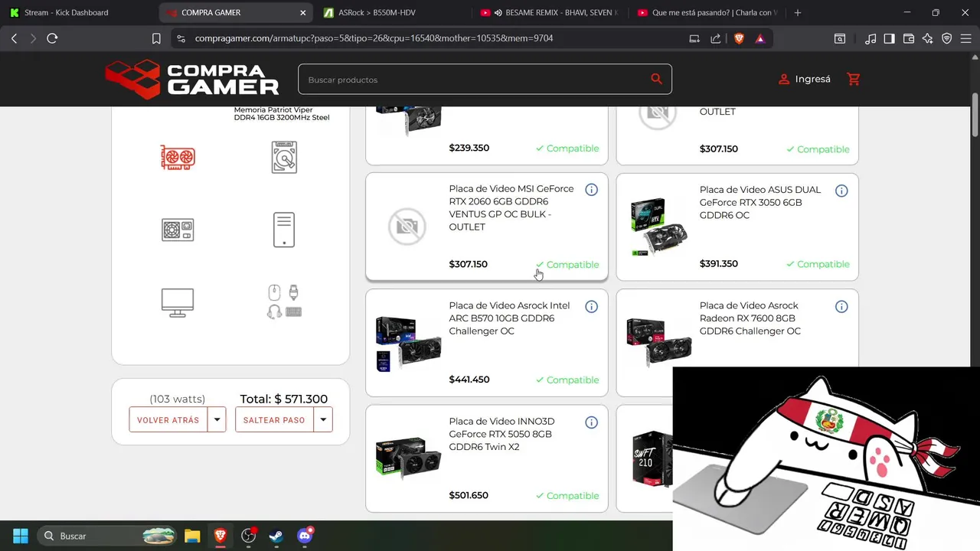Click the Compra Gamer logo

pos(192,80)
